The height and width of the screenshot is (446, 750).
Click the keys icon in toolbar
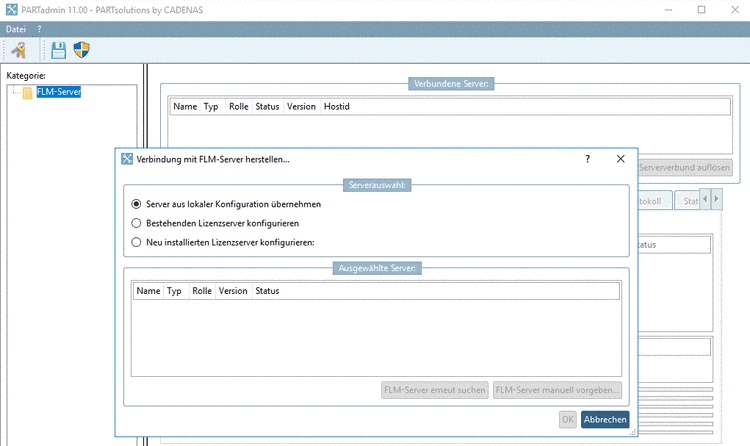(x=19, y=50)
